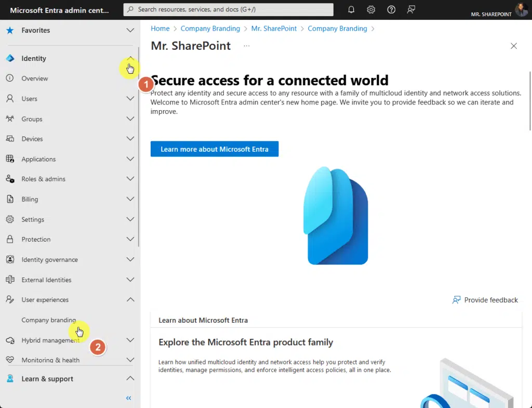The image size is (532, 408).
Task: Close the Mr. SharePoint pane
Action: 514,46
